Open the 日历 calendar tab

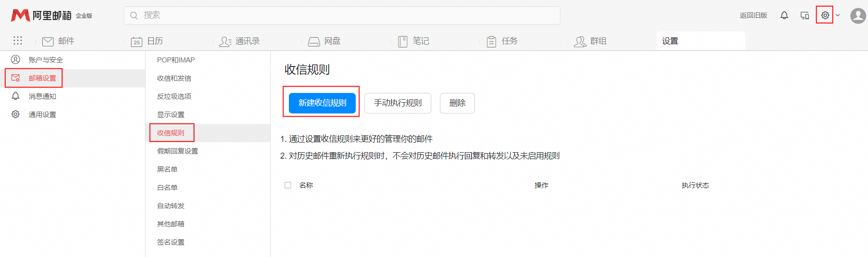[147, 41]
